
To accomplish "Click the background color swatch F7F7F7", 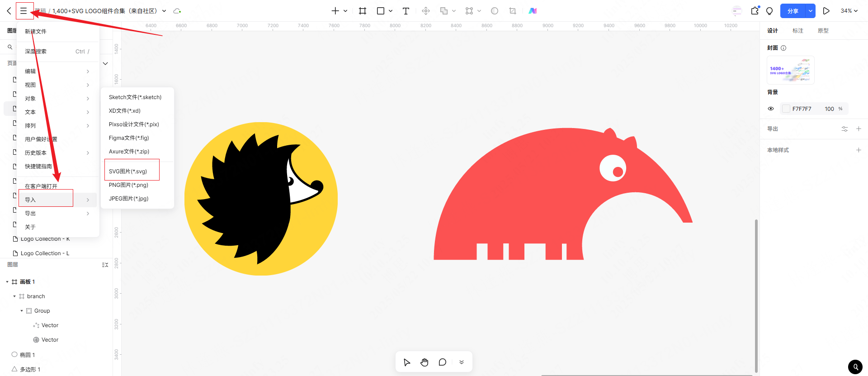I will [786, 109].
